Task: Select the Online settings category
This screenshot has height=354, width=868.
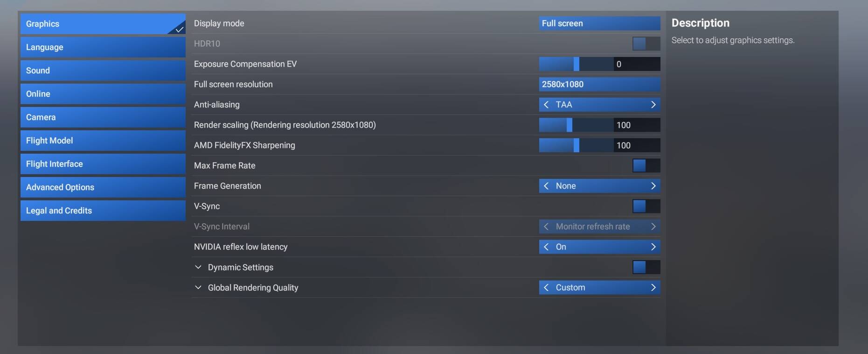Action: (103, 94)
